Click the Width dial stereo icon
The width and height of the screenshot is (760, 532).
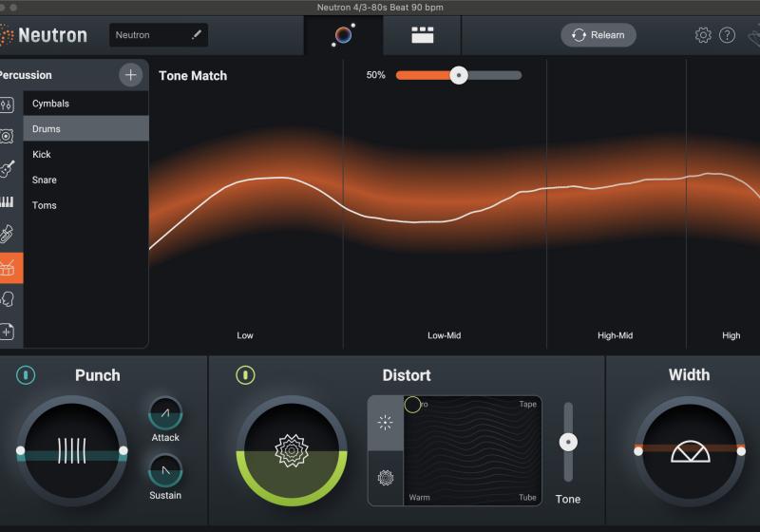691,451
